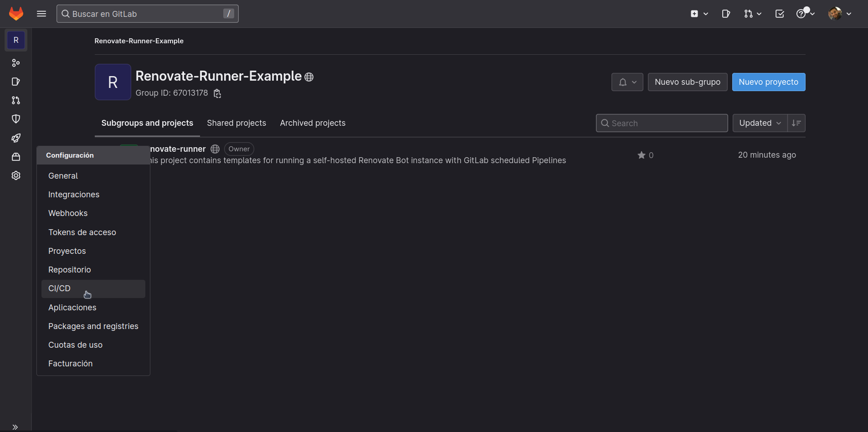The image size is (868, 432).
Task: Open the sidebar Merge requests icon
Action: coord(16,100)
